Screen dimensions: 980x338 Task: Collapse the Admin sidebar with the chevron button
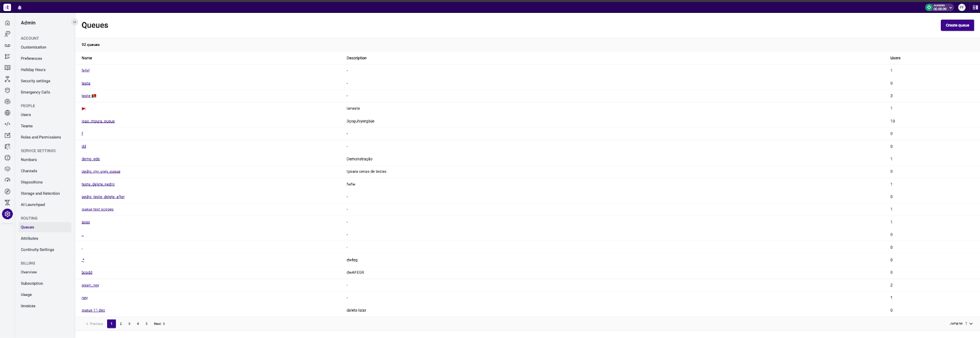point(75,22)
